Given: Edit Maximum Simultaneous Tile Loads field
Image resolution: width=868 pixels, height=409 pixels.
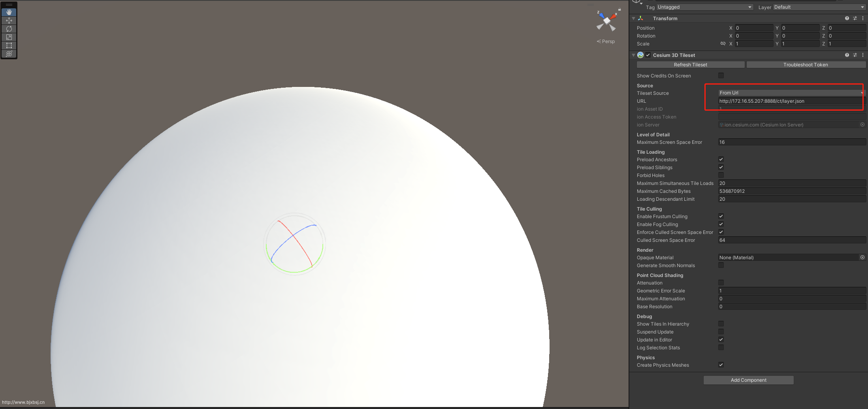Looking at the screenshot, I should [792, 183].
